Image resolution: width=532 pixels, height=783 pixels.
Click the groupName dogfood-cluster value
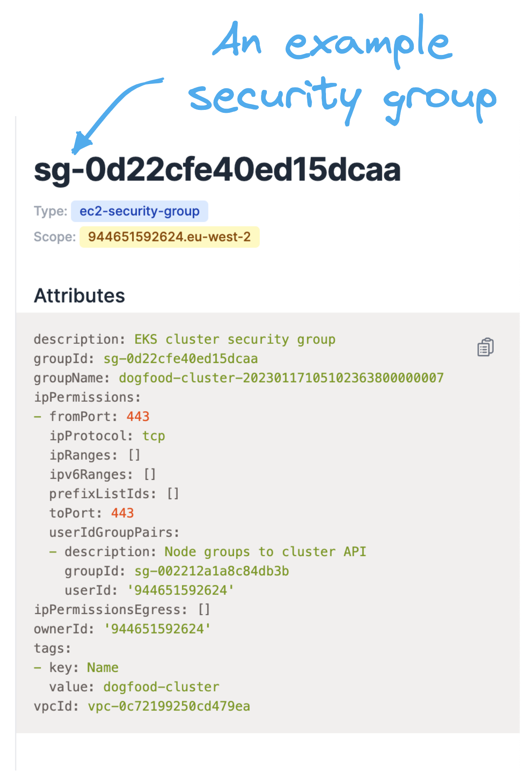point(281,378)
